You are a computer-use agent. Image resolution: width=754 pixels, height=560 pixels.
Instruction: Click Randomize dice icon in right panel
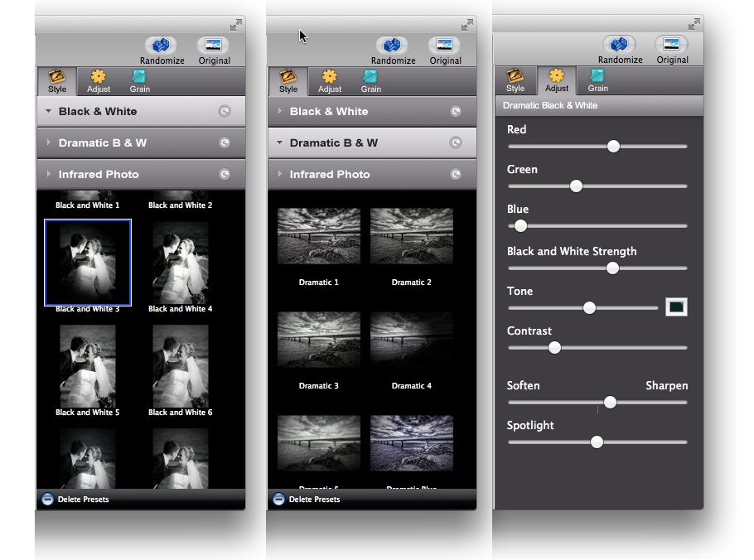(x=620, y=44)
